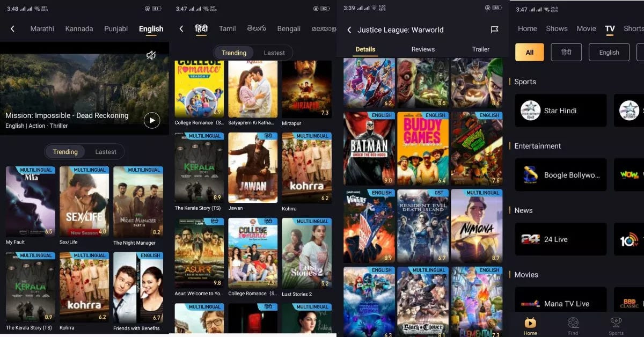Switch to the Punjabi language tab

(116, 28)
